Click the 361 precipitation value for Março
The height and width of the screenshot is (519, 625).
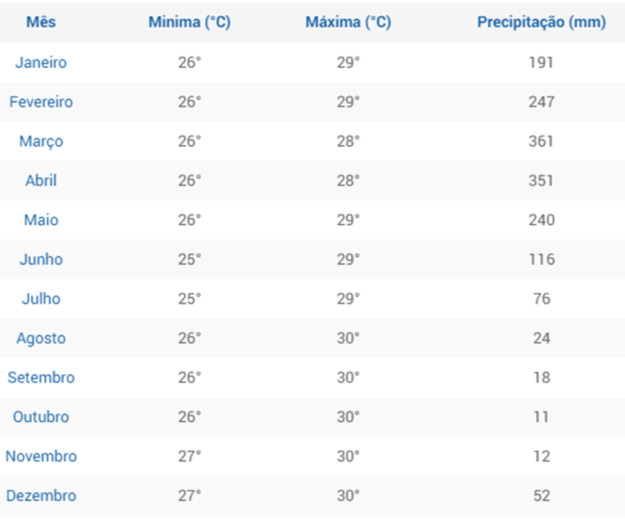click(x=541, y=142)
